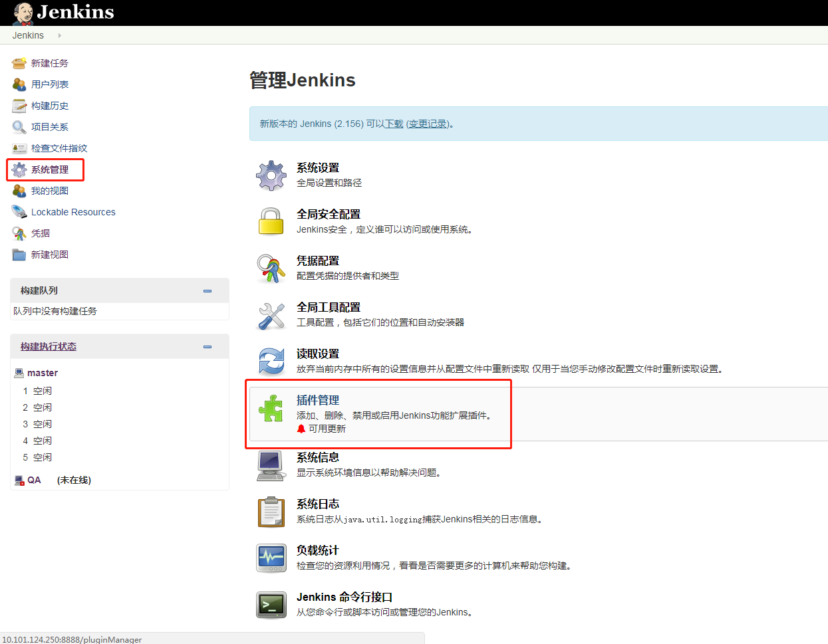The image size is (828, 644).
Task: Click the 凭据配置 keys icon
Action: (271, 268)
